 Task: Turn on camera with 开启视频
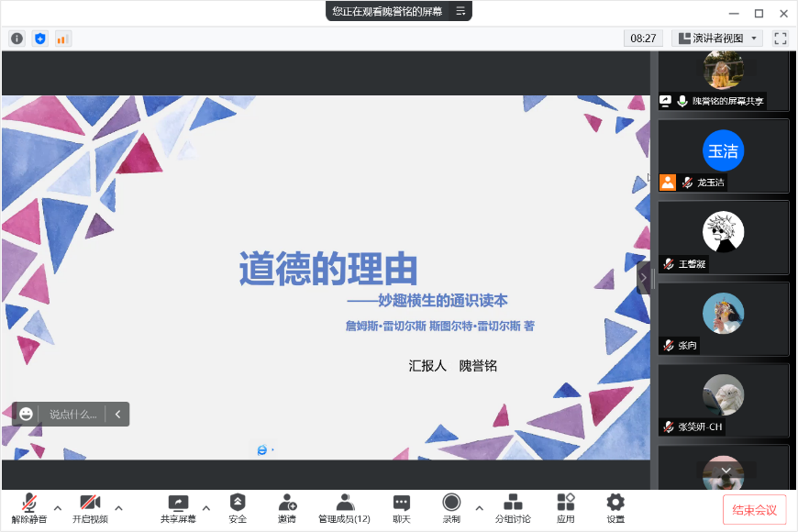(x=90, y=507)
